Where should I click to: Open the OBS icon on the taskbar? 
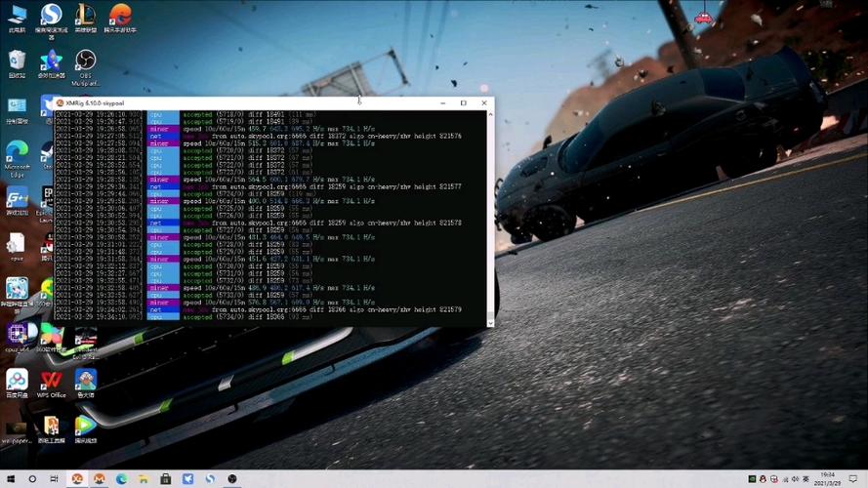pyautogui.click(x=232, y=479)
